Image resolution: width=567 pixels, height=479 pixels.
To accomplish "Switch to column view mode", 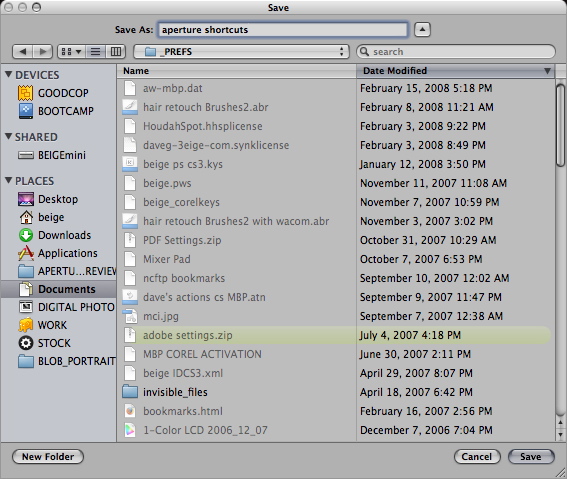I will click(x=116, y=52).
